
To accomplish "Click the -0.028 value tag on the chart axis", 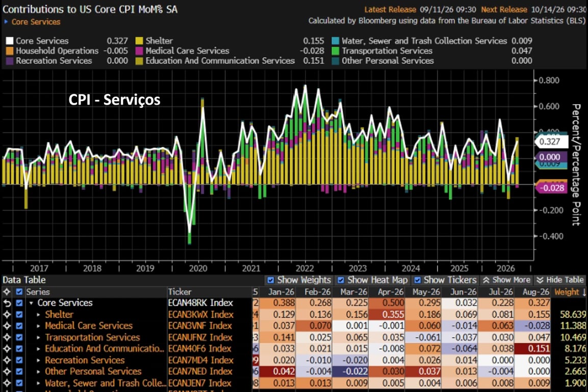I will [550, 188].
